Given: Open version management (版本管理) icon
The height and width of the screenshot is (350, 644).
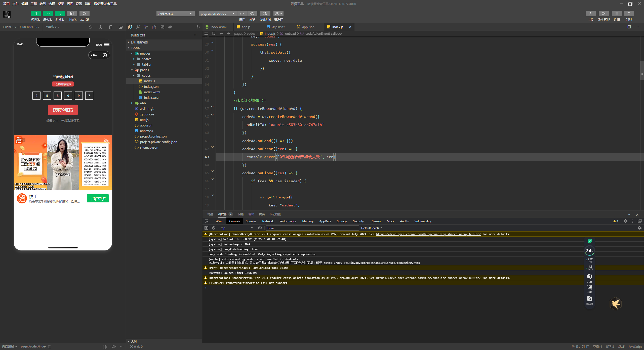Looking at the screenshot, I should point(603,14).
